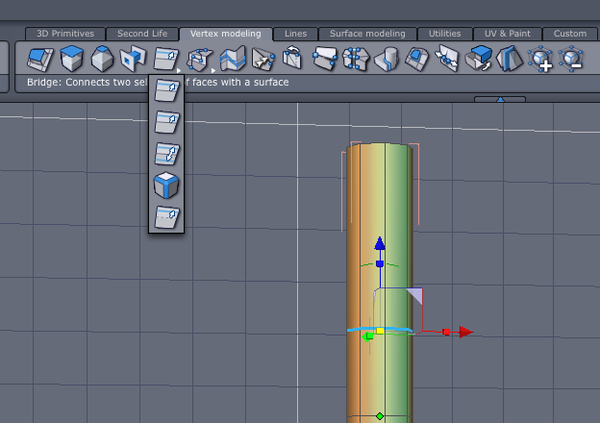Choose the second icon in the flyout
The height and width of the screenshot is (423, 600).
click(x=166, y=122)
